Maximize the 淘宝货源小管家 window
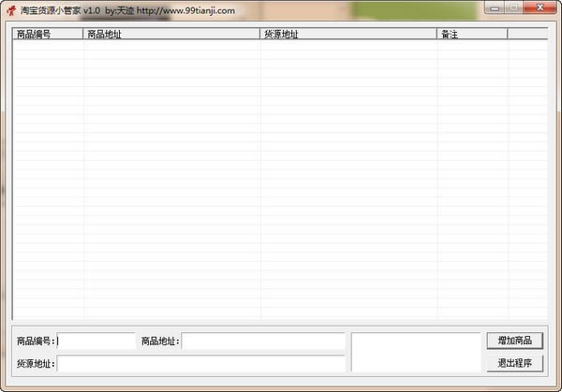562x392 pixels. pyautogui.click(x=515, y=8)
